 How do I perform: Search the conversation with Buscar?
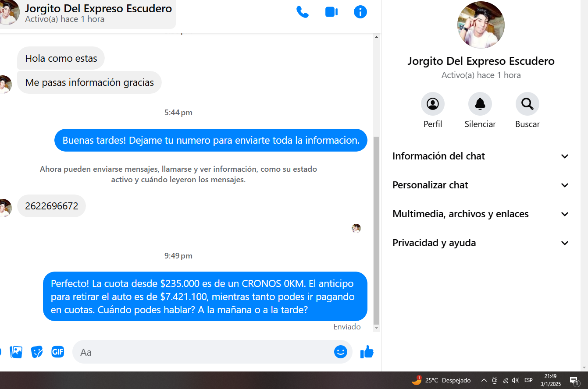[x=527, y=104]
